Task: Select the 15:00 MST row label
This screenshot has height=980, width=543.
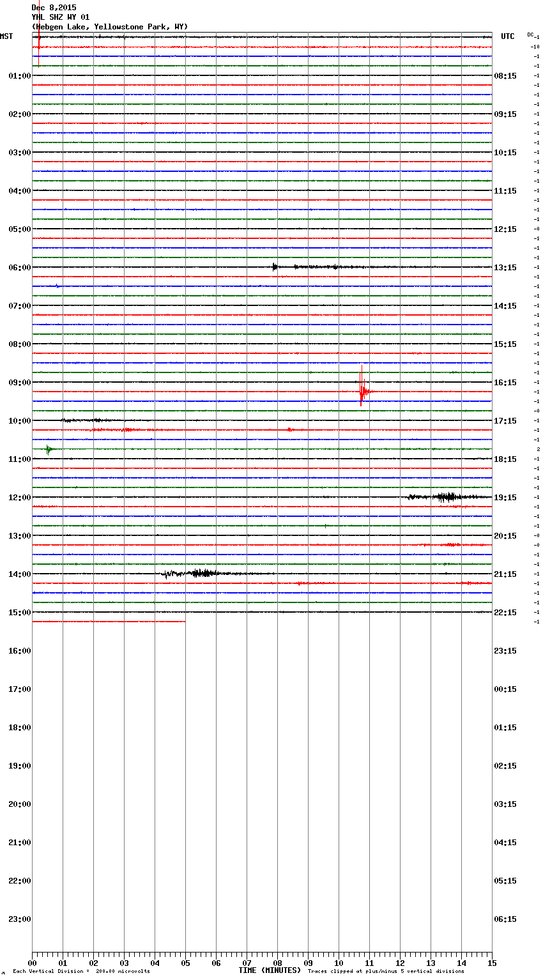Action: 20,613
